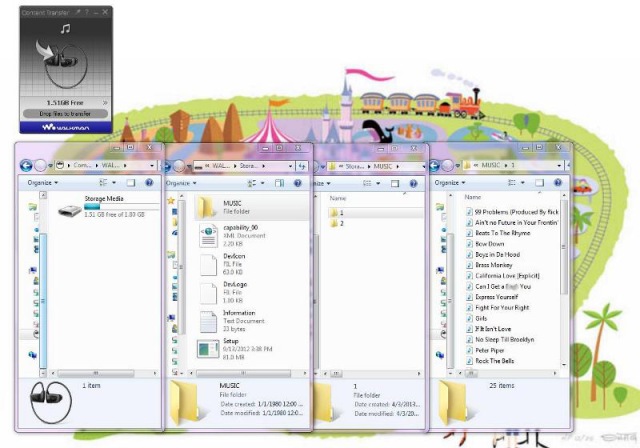
Task: Select the Setup application file
Action: (235, 349)
